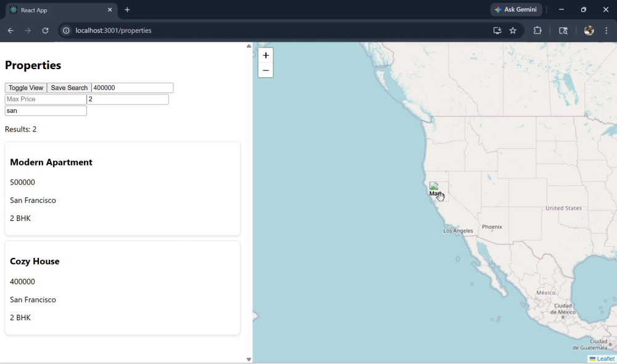Focus the Max Price input field
The image size is (617, 364).
click(46, 99)
